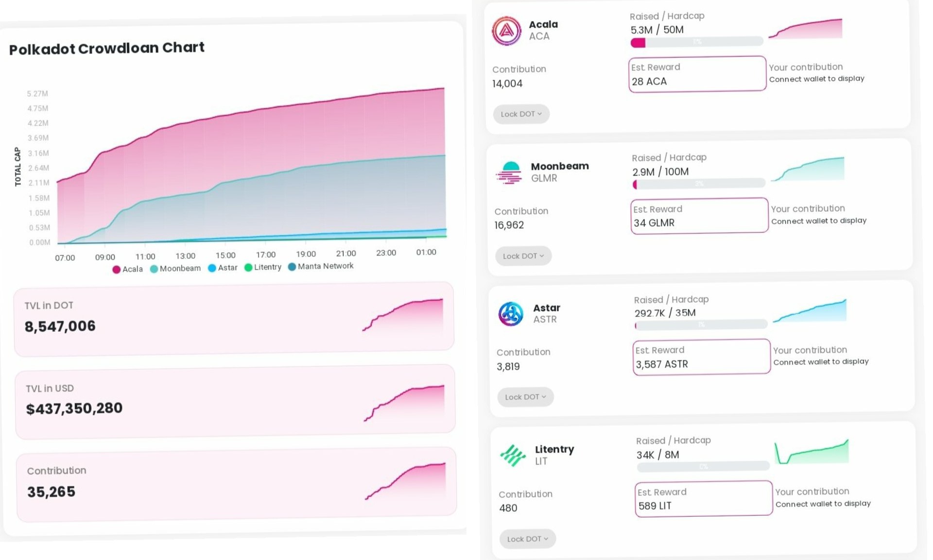Click Acala pink sparkline thumbnail
This screenshot has height=560, width=933.
coord(805,29)
